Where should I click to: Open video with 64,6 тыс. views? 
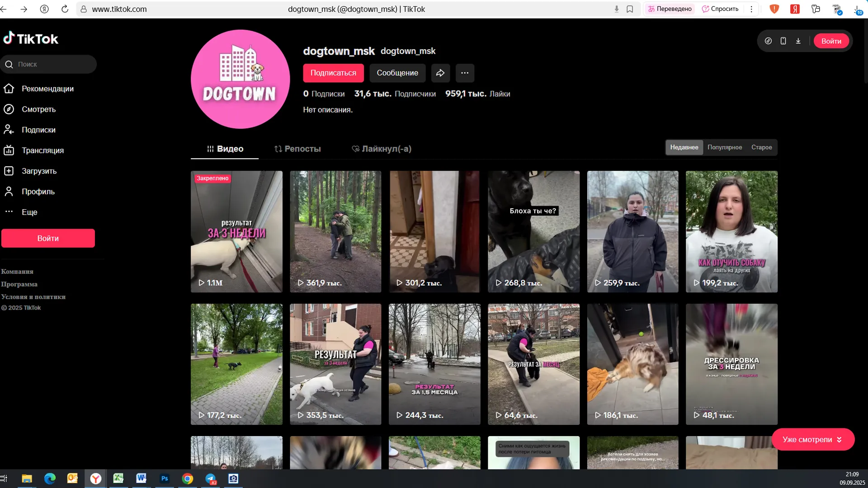point(533,364)
